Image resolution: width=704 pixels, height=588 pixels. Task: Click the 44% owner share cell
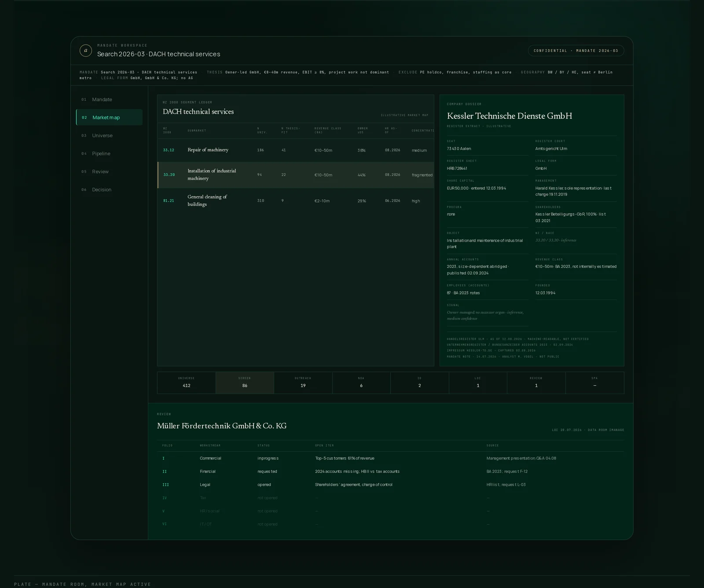pos(362,175)
